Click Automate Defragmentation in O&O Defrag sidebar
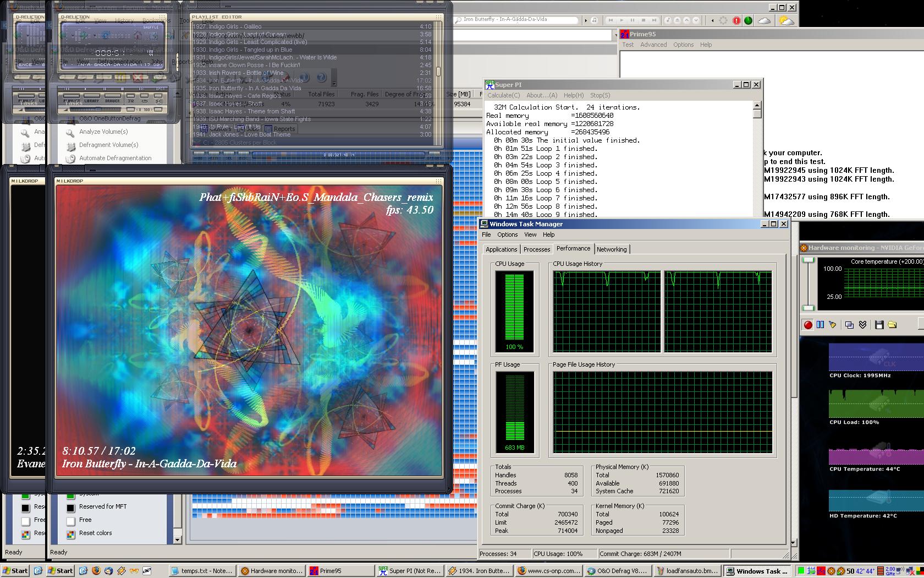924x578 pixels. pyautogui.click(x=115, y=158)
